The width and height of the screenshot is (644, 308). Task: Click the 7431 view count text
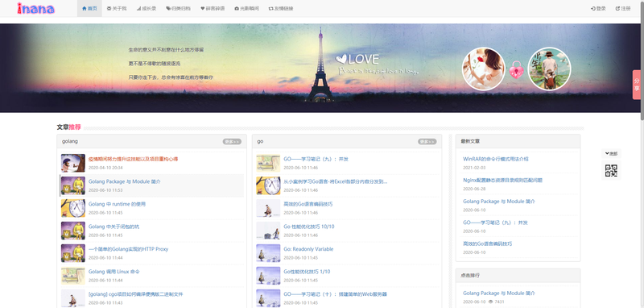point(498,302)
